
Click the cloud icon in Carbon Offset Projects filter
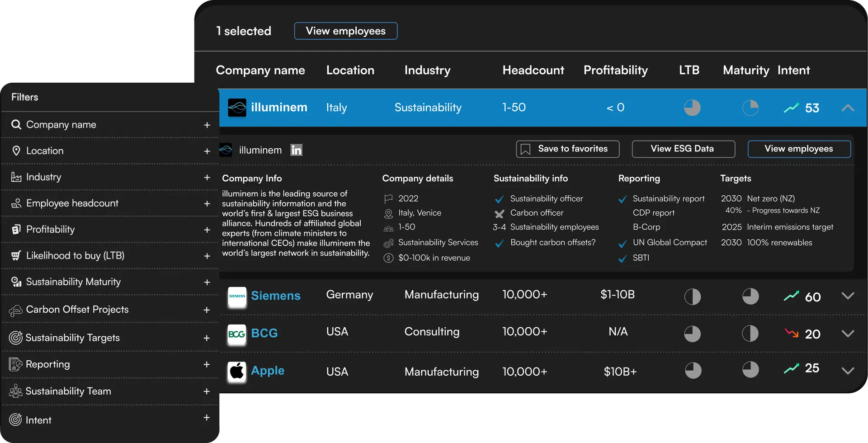point(15,310)
